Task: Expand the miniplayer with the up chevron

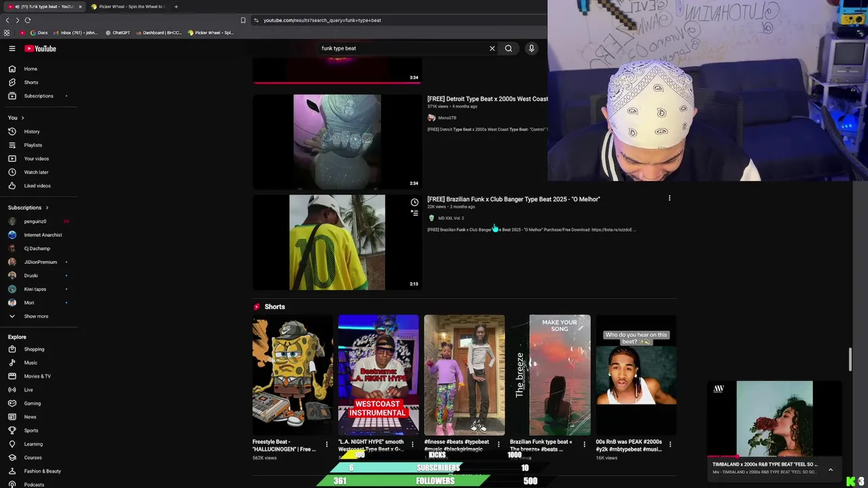Action: 830,470
